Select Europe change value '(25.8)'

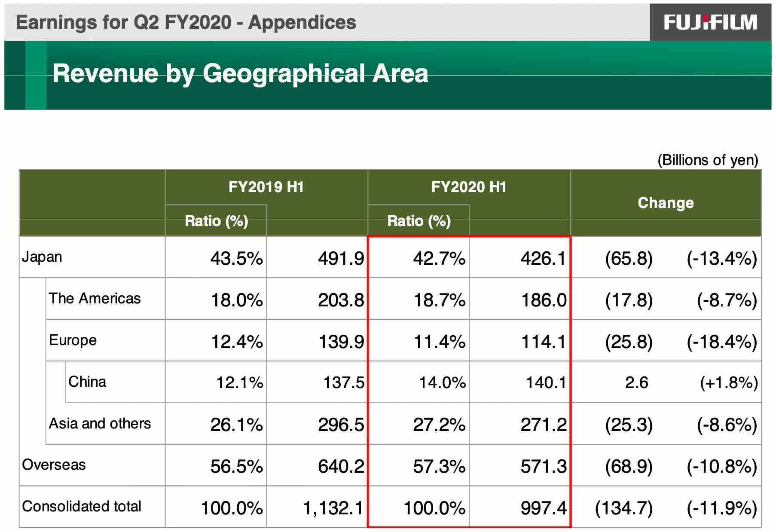point(629,342)
